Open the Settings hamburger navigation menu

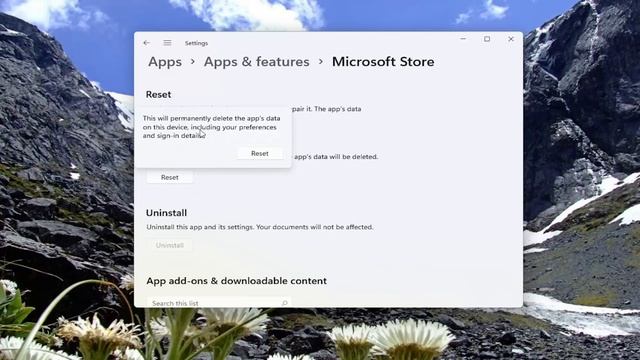[x=167, y=43]
